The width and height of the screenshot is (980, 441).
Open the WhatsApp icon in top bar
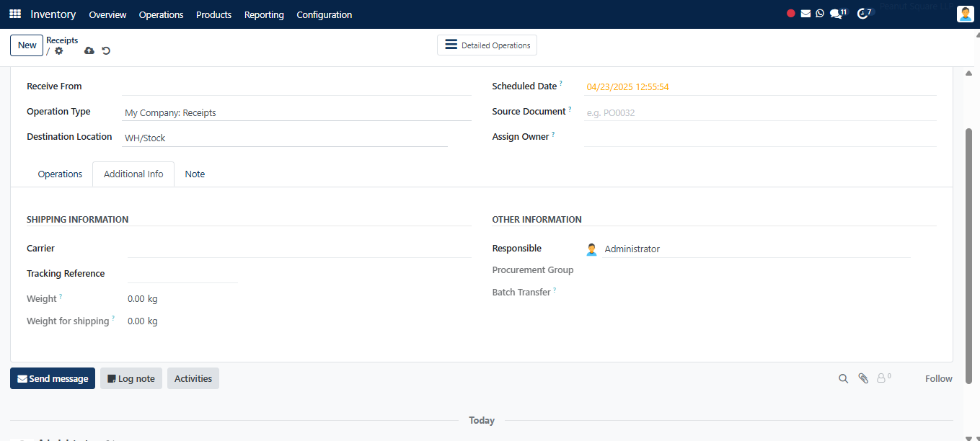pos(820,13)
